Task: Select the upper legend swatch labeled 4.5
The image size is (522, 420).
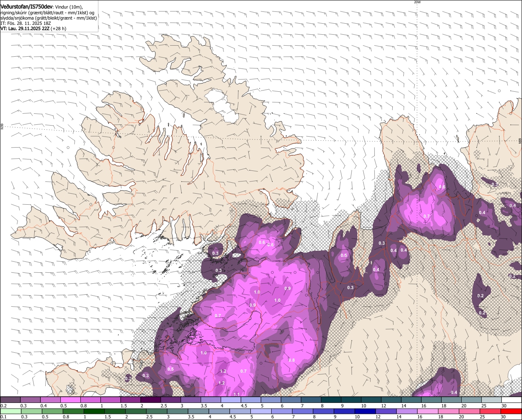Action: [250, 400]
